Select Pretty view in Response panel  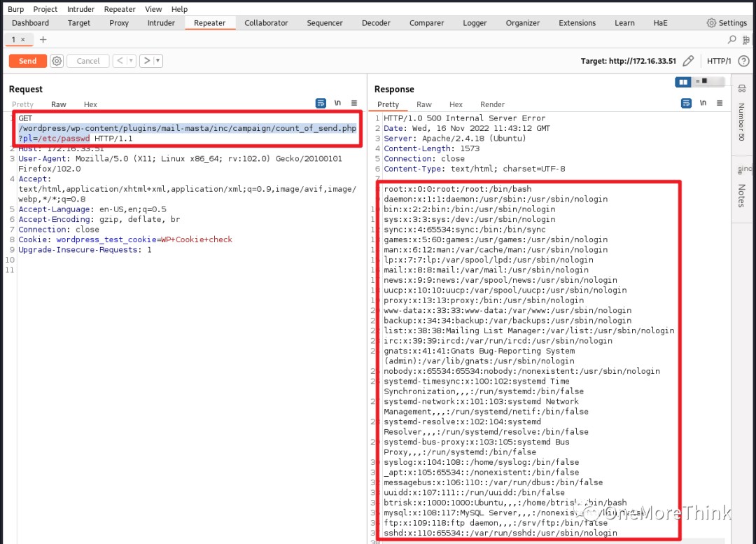tap(388, 104)
